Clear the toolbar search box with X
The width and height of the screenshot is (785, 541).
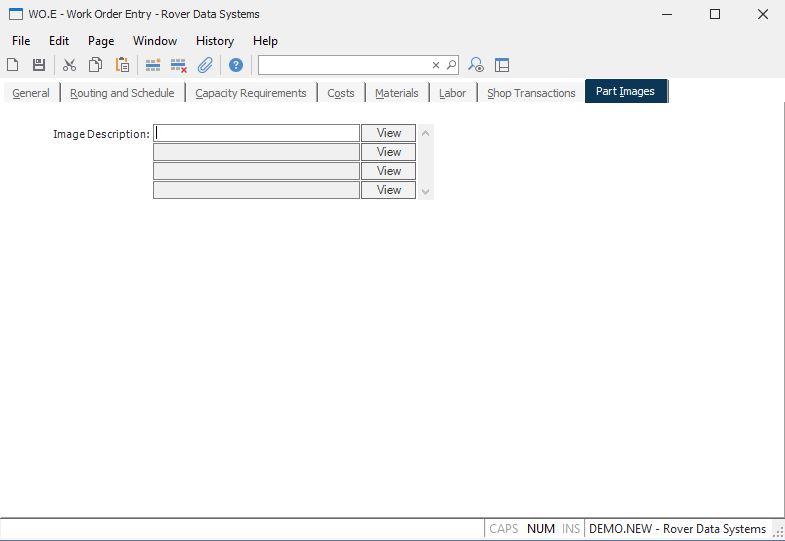pos(436,65)
